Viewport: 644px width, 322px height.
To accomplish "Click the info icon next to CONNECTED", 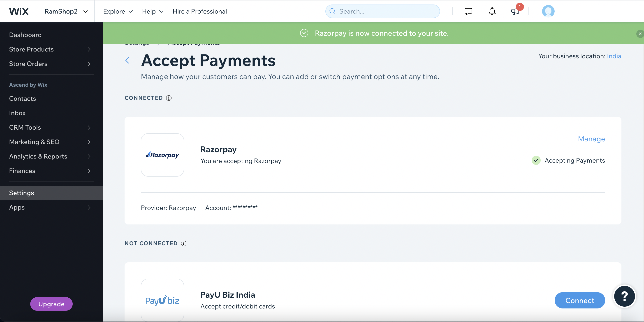I will click(169, 98).
